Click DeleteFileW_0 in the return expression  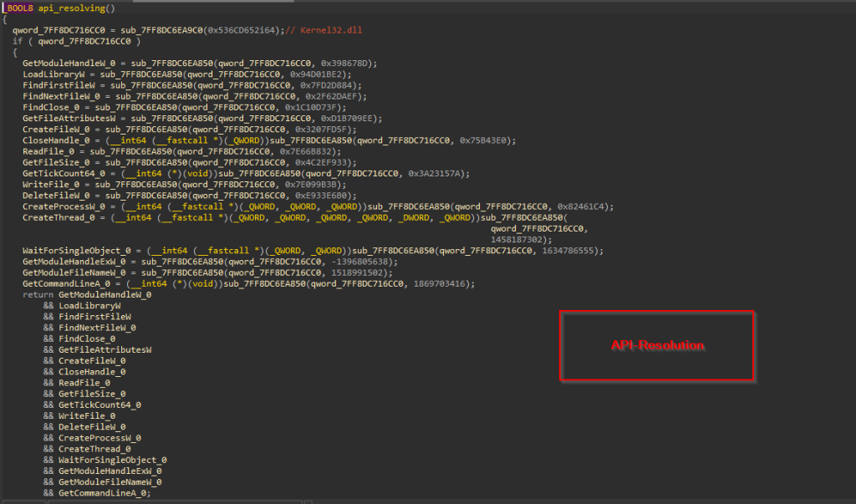92,426
